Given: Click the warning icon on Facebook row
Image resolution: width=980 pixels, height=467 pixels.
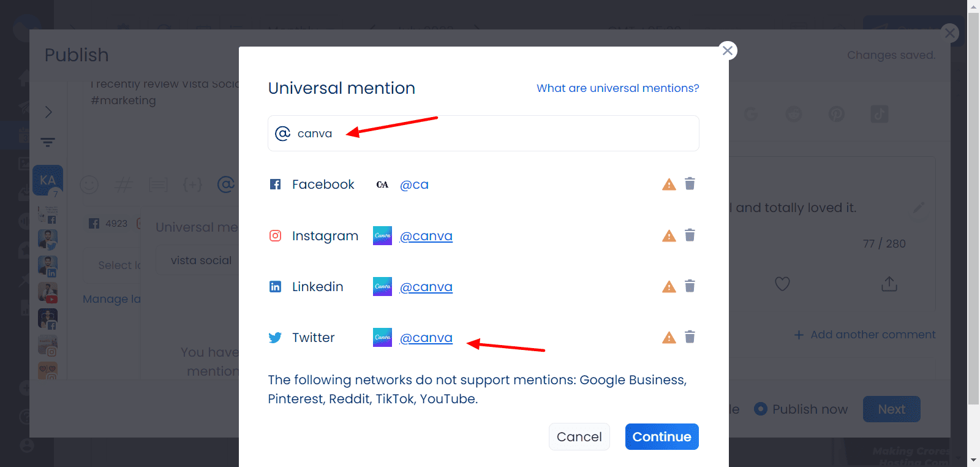Looking at the screenshot, I should click(x=669, y=184).
